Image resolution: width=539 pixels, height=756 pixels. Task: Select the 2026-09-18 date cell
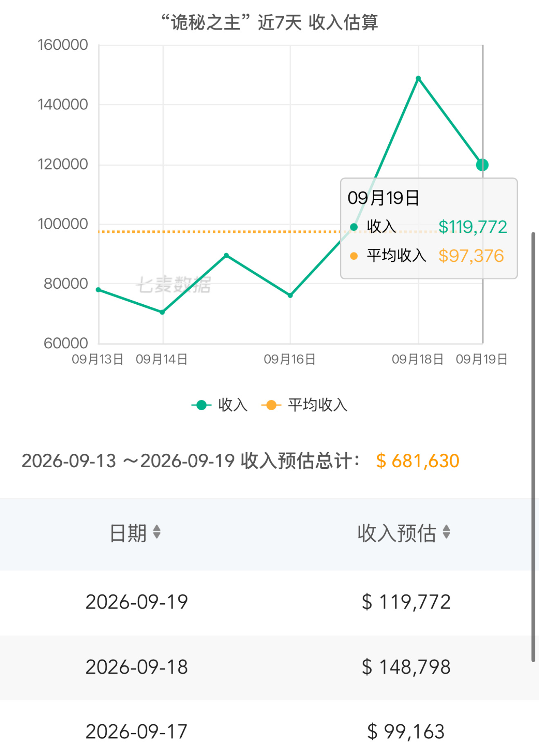[137, 667]
